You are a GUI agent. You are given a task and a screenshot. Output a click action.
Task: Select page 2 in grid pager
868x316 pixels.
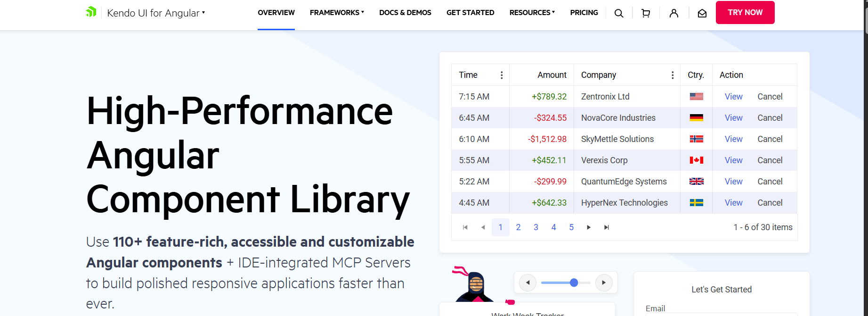(x=519, y=227)
